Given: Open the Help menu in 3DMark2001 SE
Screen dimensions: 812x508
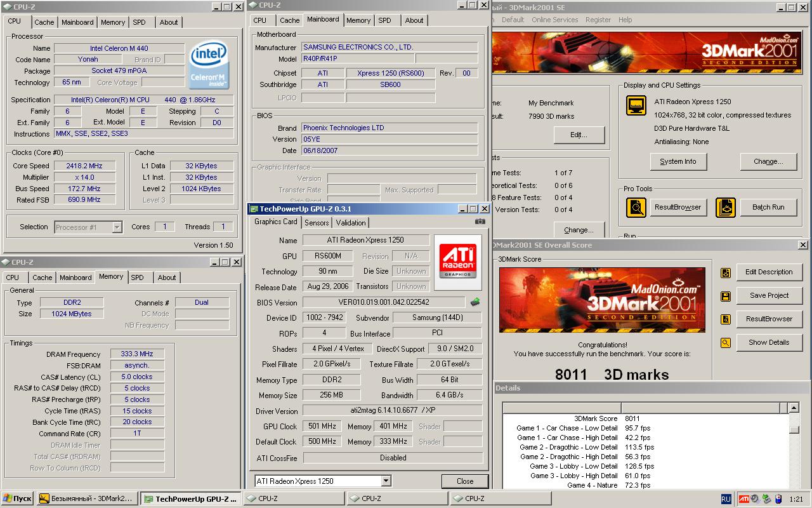Looking at the screenshot, I should click(x=625, y=20).
